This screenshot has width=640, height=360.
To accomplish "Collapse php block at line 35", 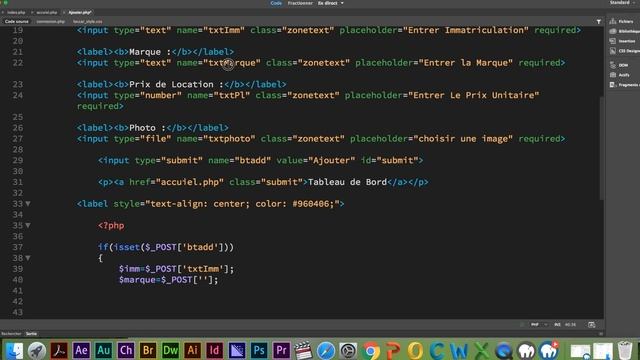I will click(x=28, y=225).
